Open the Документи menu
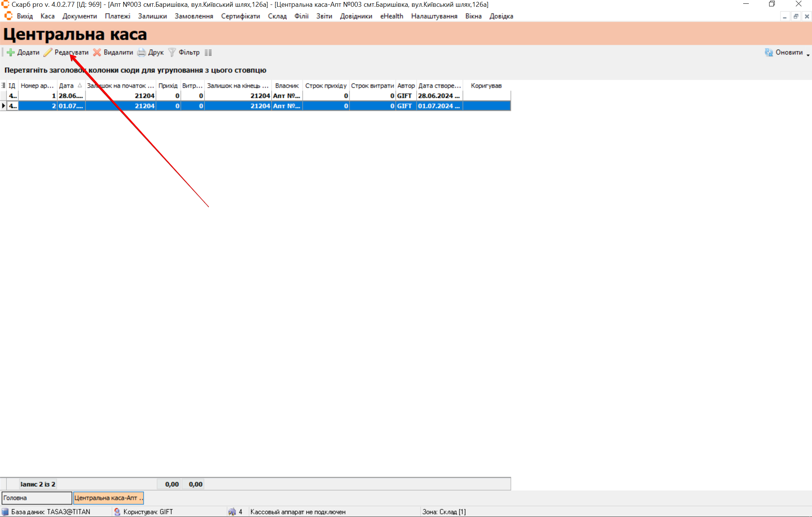 [x=79, y=16]
